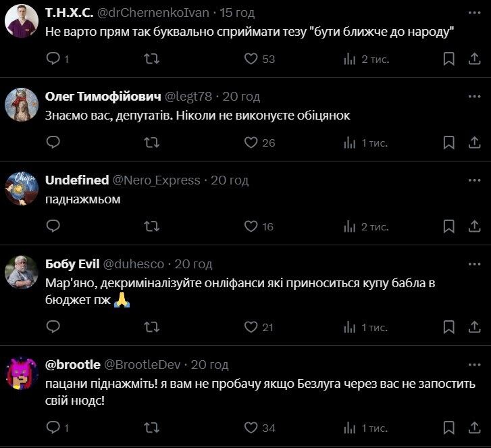Screen dimensions: 491x448
Task: Reply to the Undefined user's tweet
Action: pyautogui.click(x=53, y=226)
